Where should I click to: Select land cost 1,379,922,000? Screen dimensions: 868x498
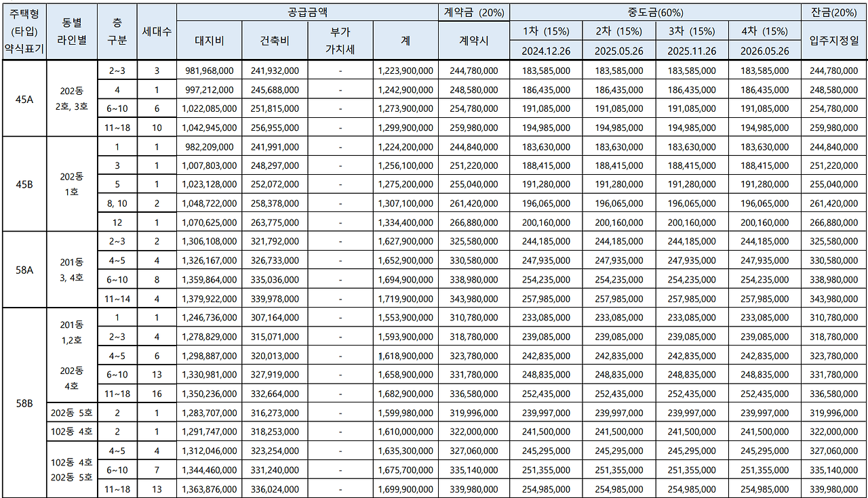point(210,298)
